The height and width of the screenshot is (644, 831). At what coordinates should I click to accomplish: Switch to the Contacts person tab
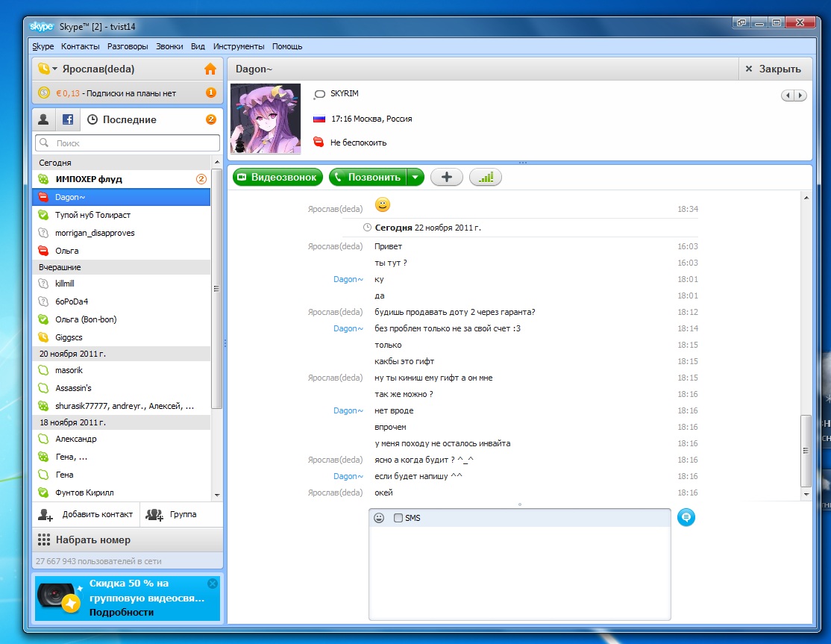pyautogui.click(x=43, y=120)
